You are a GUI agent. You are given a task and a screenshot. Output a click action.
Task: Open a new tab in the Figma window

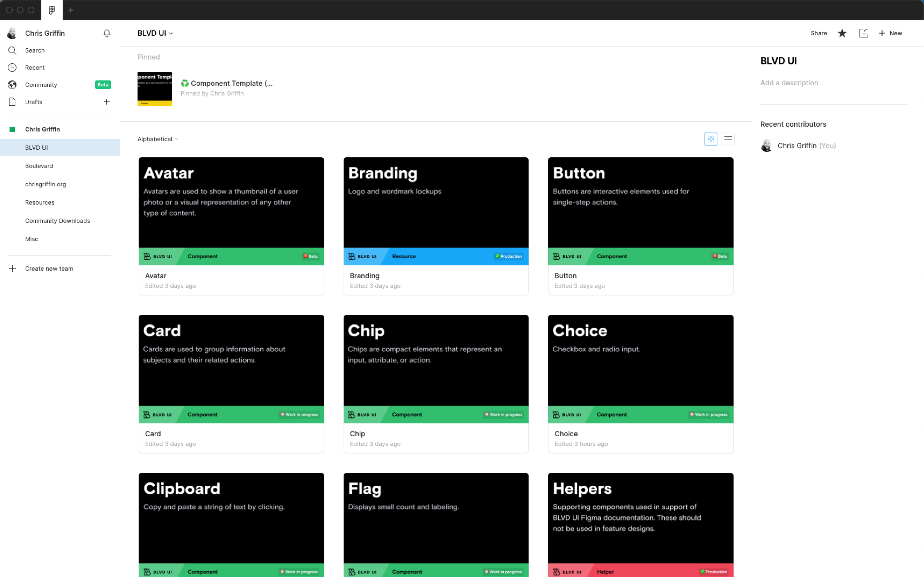pos(70,10)
